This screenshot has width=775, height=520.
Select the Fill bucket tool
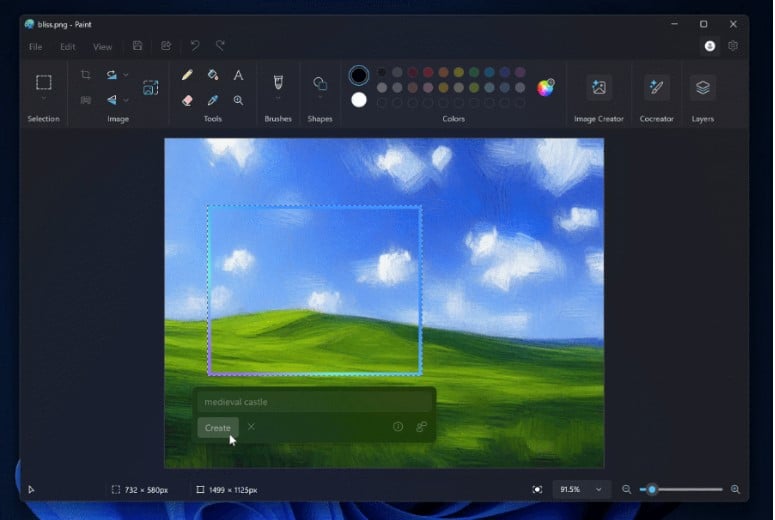click(x=213, y=75)
